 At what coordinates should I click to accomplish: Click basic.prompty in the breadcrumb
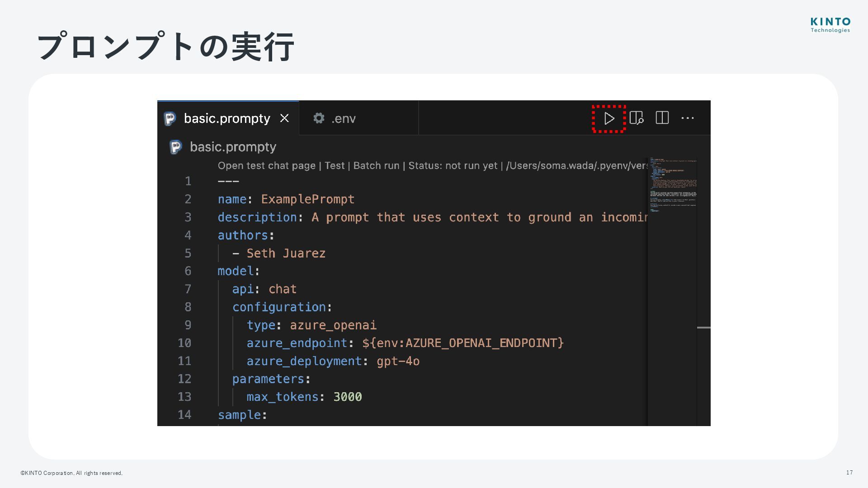coord(233,147)
